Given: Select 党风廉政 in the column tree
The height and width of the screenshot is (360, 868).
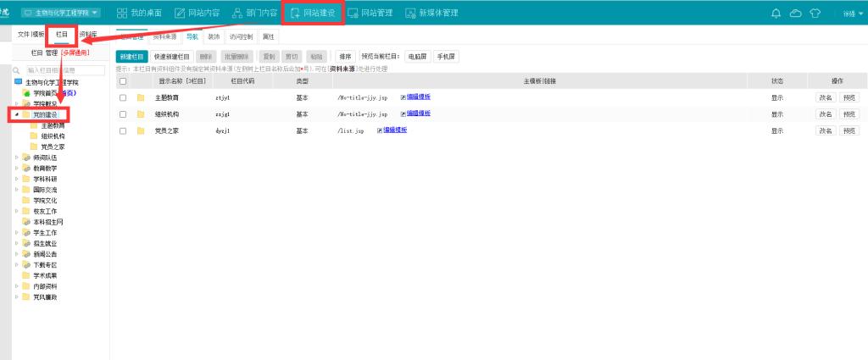Looking at the screenshot, I should click(x=45, y=297).
